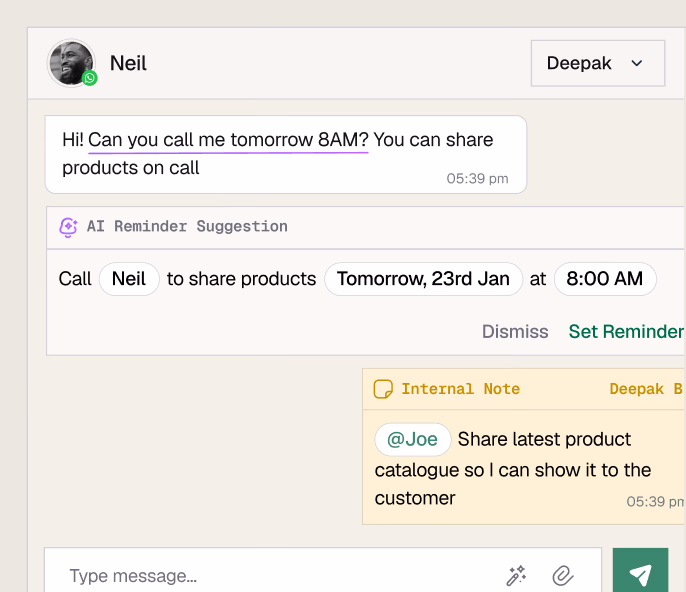The image size is (686, 592).
Task: Focus the Type message input field
Action: pos(280,575)
